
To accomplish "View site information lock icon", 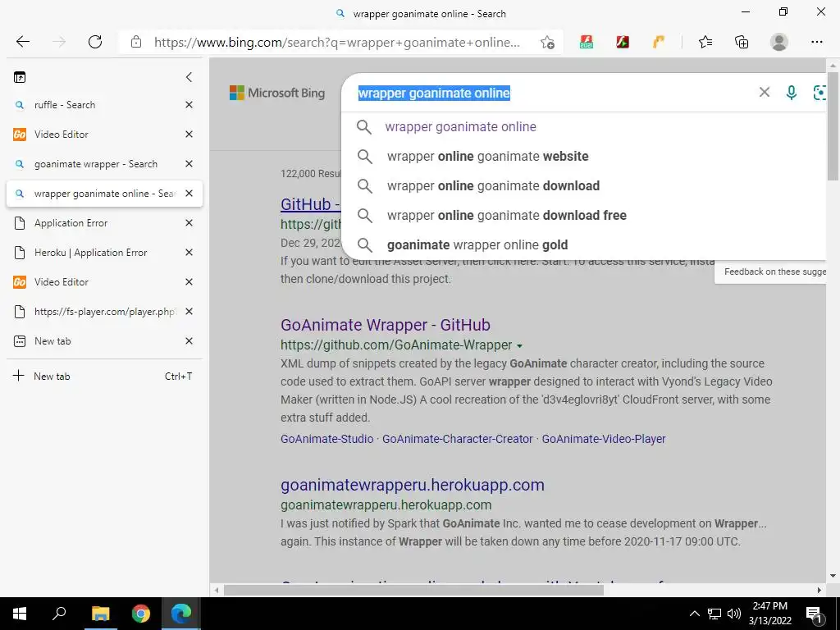I will pyautogui.click(x=136, y=42).
